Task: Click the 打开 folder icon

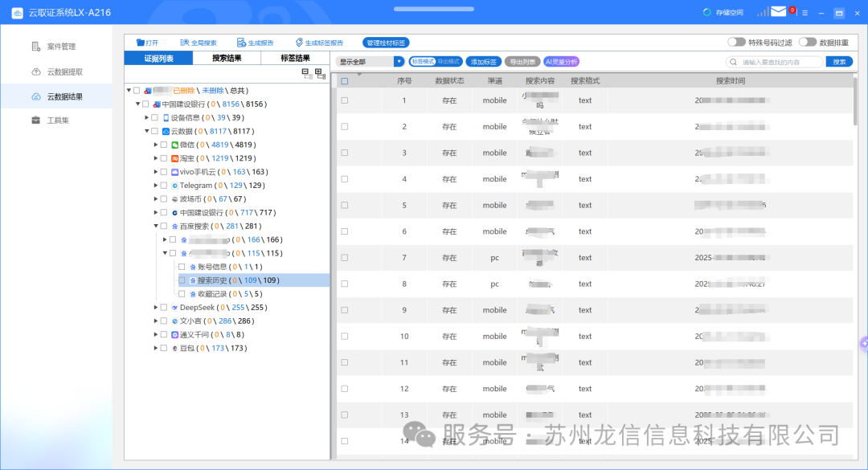Action: pos(140,43)
